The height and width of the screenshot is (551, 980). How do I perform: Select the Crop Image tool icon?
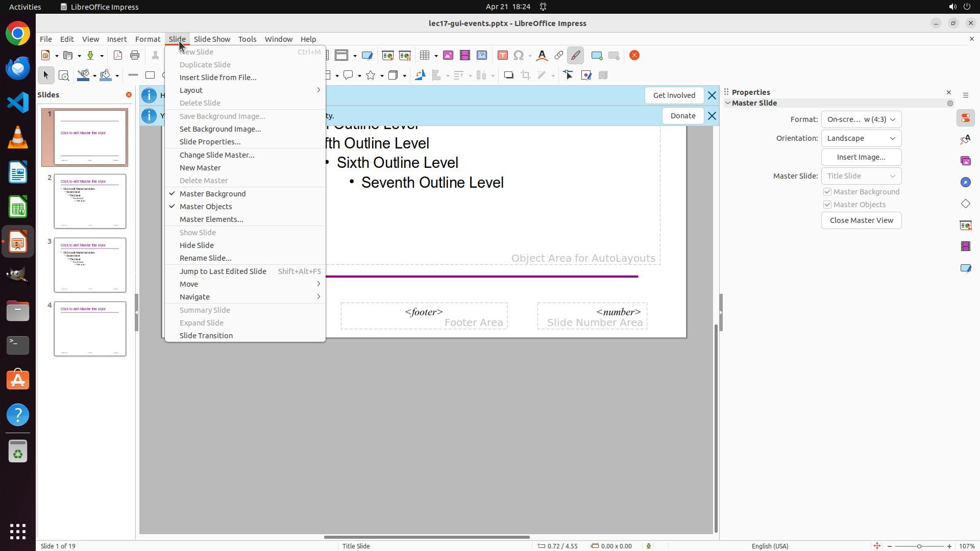pos(525,76)
